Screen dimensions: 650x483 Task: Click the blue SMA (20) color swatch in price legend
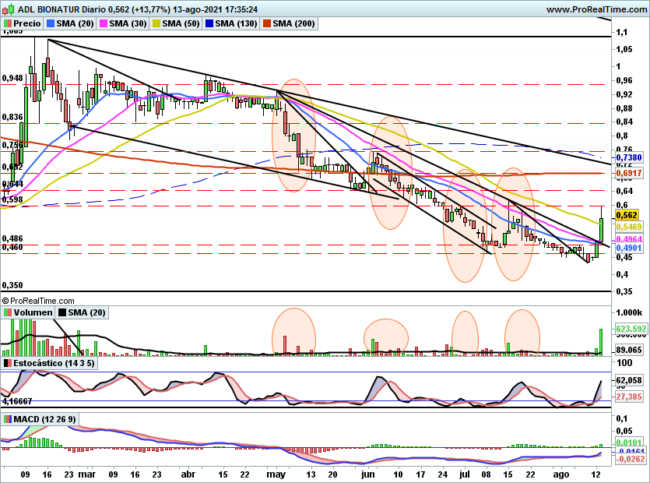click(x=51, y=24)
